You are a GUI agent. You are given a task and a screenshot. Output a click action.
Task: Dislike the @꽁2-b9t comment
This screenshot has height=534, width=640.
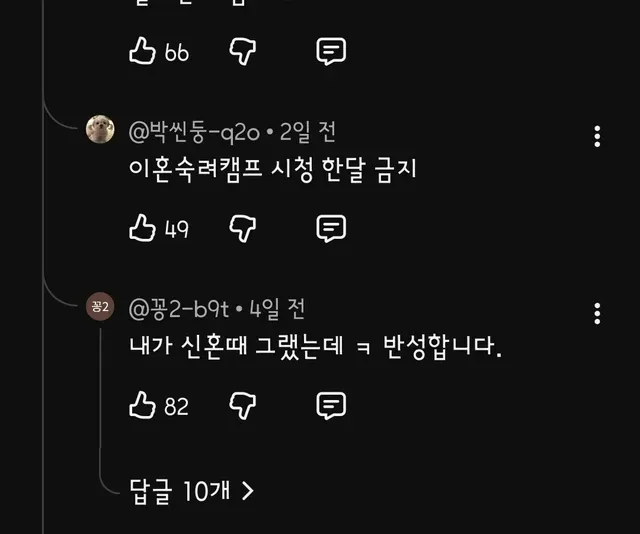point(243,406)
